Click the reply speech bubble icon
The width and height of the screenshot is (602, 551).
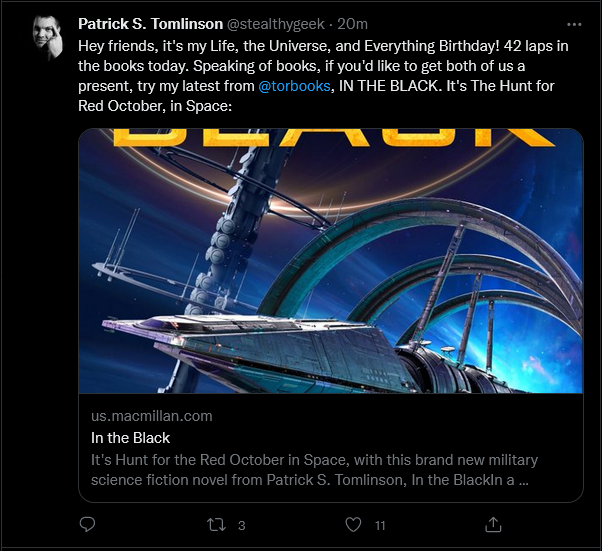click(x=87, y=525)
